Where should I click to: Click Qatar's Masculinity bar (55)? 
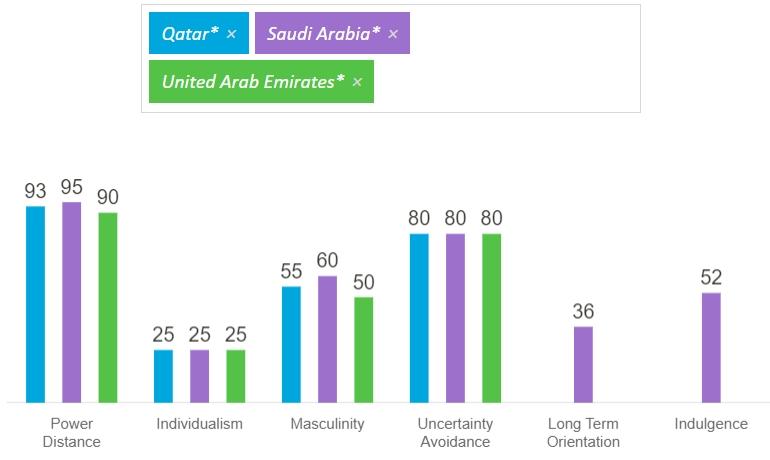[291, 344]
